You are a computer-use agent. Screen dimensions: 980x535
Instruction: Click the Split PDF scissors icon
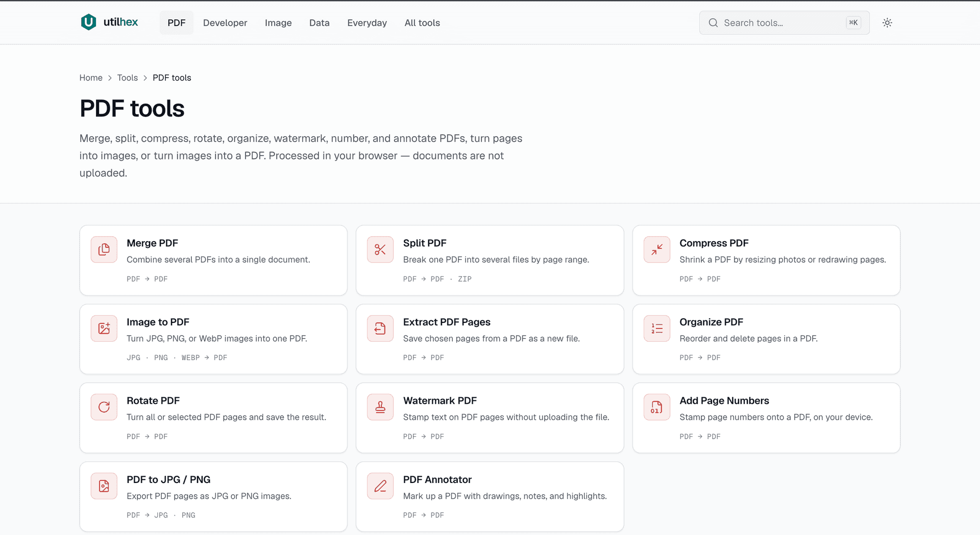click(x=380, y=249)
